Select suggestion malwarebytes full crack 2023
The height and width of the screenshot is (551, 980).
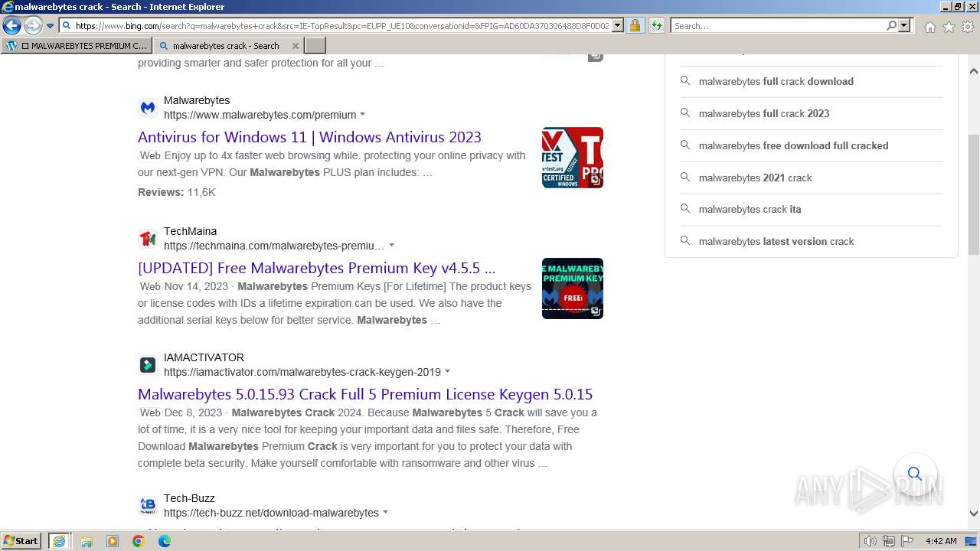tap(764, 113)
